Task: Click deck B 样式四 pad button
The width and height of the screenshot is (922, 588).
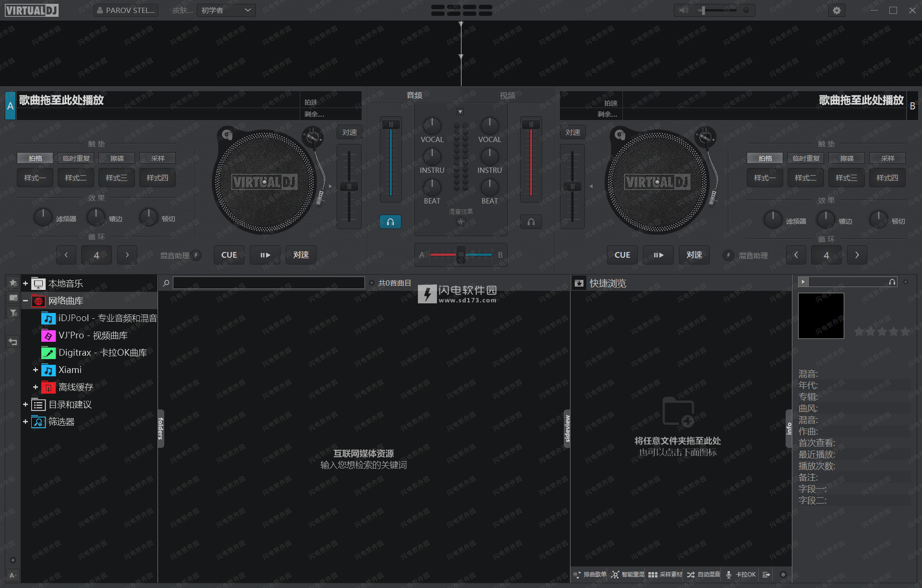Action: [x=887, y=178]
